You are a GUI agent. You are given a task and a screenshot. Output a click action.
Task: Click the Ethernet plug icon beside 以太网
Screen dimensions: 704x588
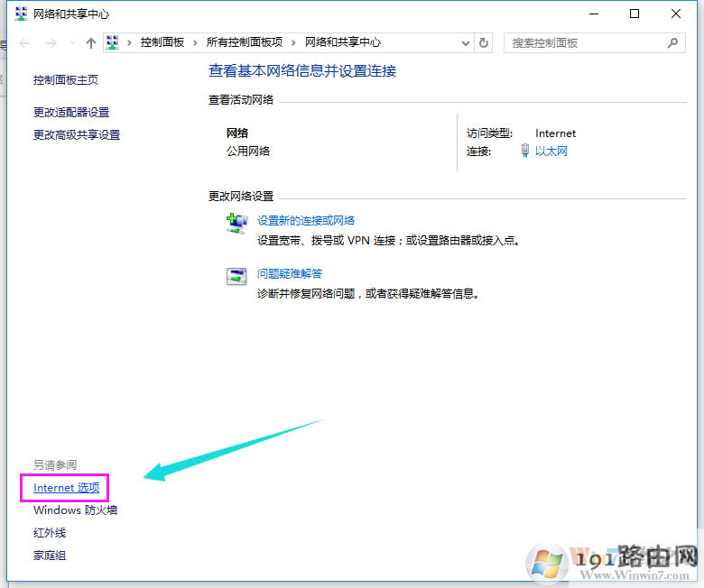(x=525, y=152)
